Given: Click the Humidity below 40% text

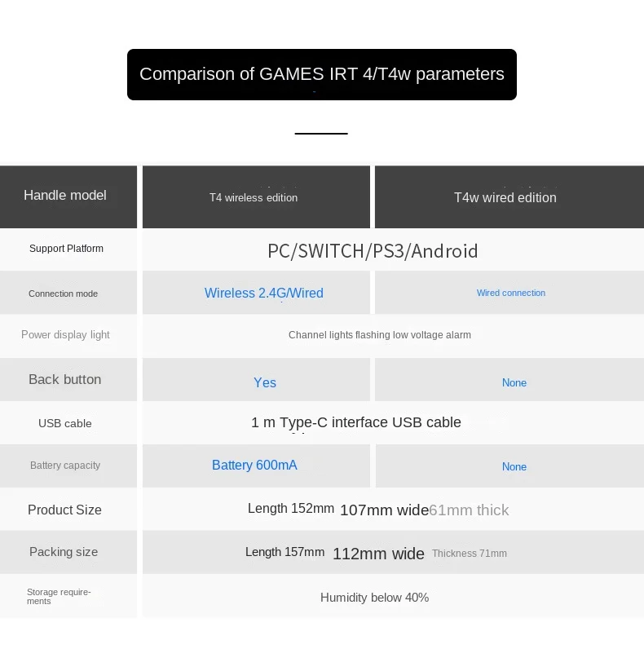Looking at the screenshot, I should click(374, 598).
